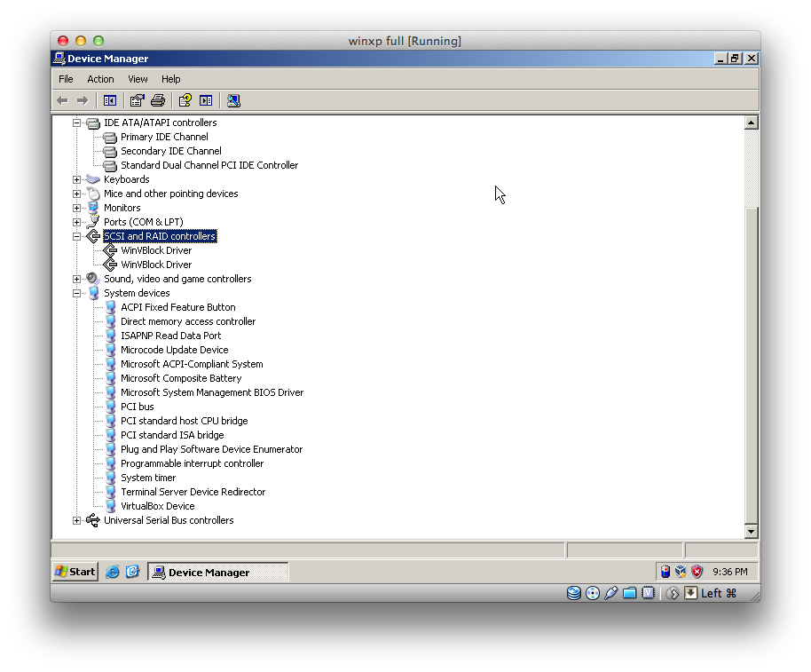
Task: Expand Sound, video and game controllers
Action: point(76,279)
